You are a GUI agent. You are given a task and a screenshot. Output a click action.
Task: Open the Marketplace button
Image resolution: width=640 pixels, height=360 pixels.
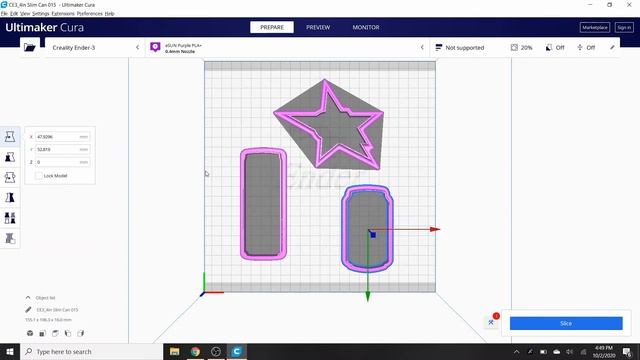pos(595,27)
